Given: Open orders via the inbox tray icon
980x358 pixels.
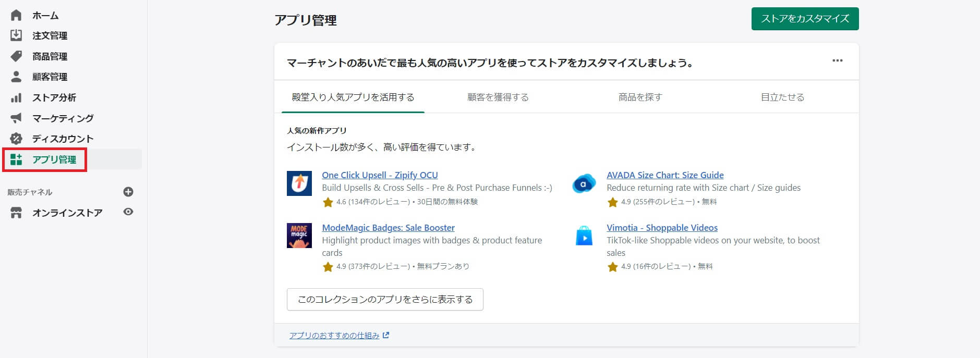Looking at the screenshot, I should pos(16,35).
